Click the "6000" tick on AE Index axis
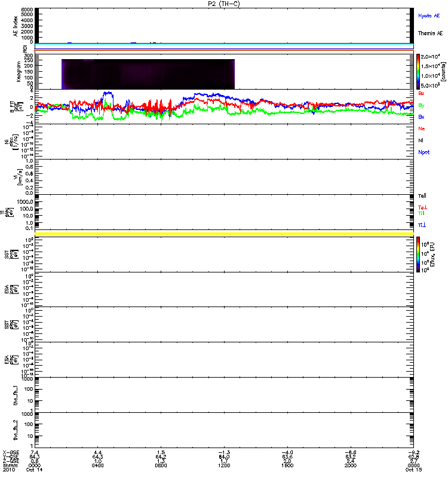Viewport: 448px width, 478px height. [27, 10]
